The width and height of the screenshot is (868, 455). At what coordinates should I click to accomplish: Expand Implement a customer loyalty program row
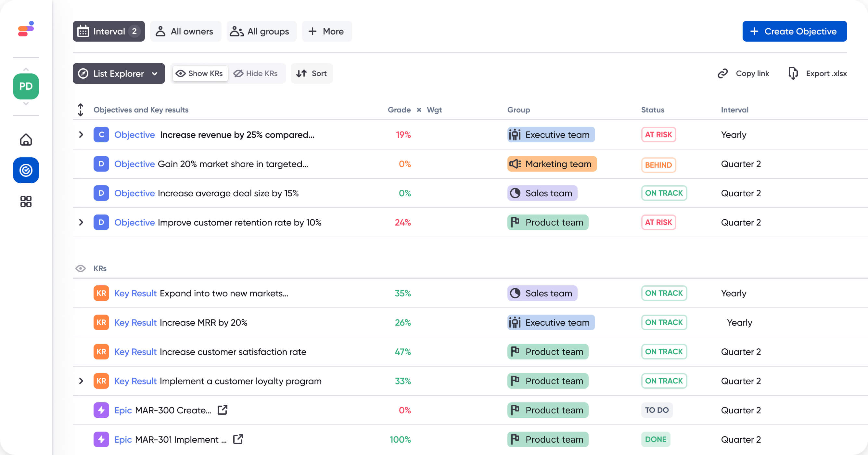pos(81,381)
